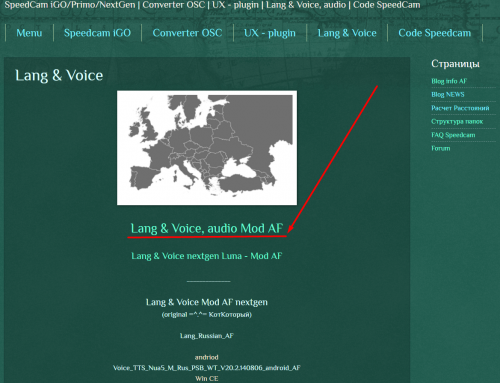Open Расчет Расстояний sidebar link
Viewport: 500px width, 383px height.
tap(460, 108)
